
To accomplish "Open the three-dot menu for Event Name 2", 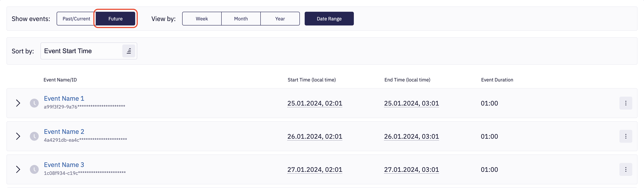I will pos(625,136).
